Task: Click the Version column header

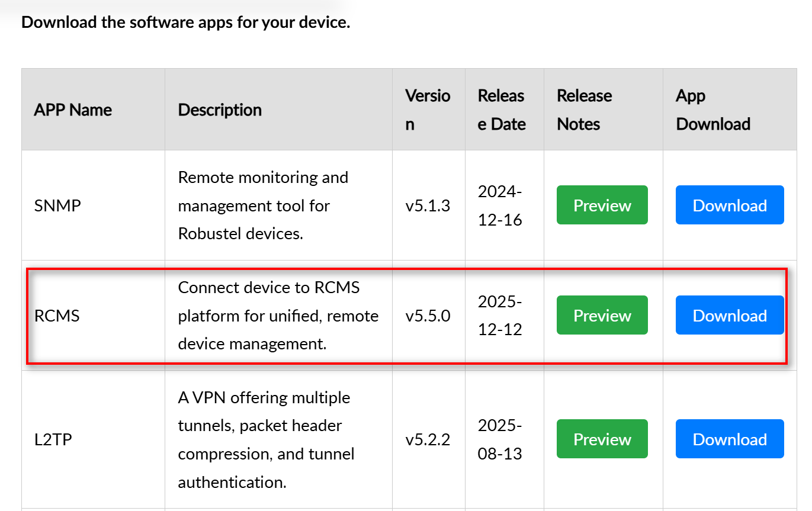Action: [428, 110]
